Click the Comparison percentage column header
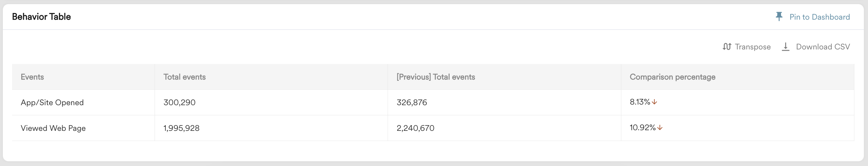Screen dimensions: 868x166 point(672,77)
